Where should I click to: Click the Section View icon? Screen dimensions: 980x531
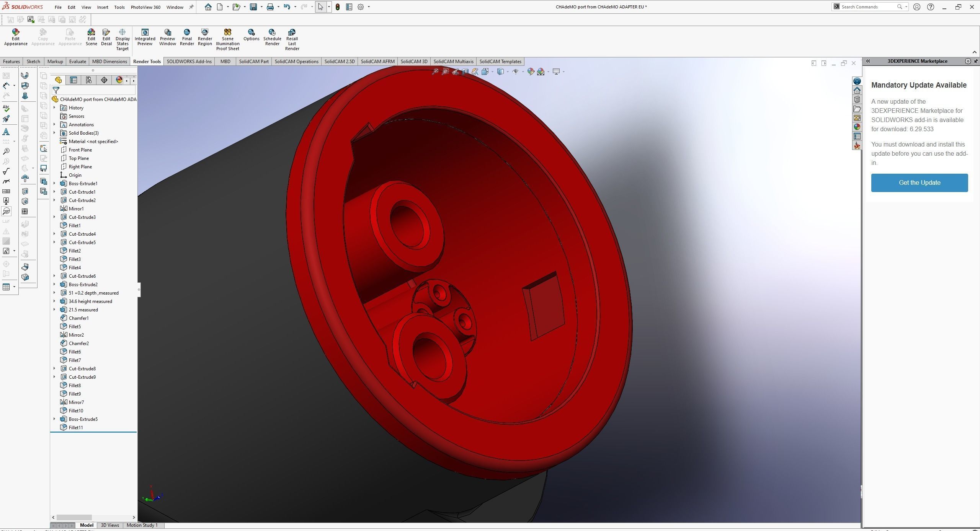[x=465, y=72]
